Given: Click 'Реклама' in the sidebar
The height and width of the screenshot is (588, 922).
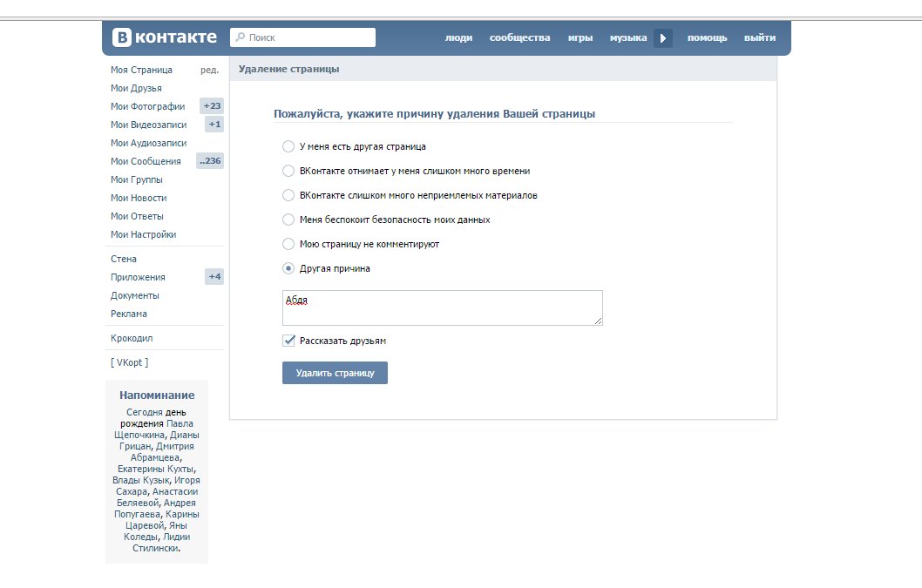Looking at the screenshot, I should (x=129, y=314).
